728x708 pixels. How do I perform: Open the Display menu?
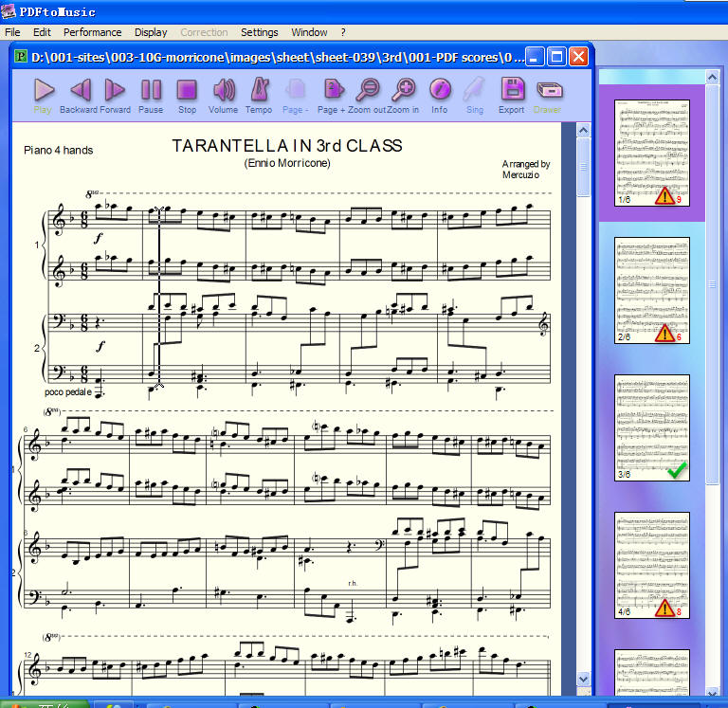pyautogui.click(x=151, y=32)
